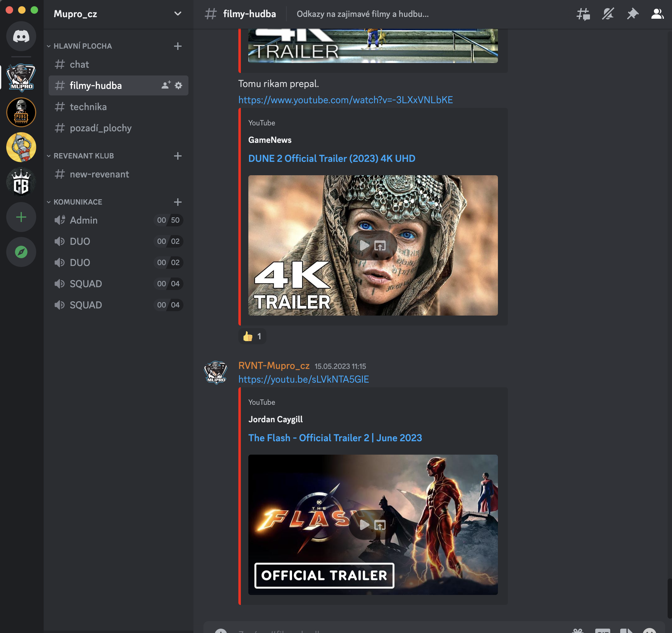Open The Flash Official Trailer 2 link
Screen dimensions: 672x633
click(335, 438)
